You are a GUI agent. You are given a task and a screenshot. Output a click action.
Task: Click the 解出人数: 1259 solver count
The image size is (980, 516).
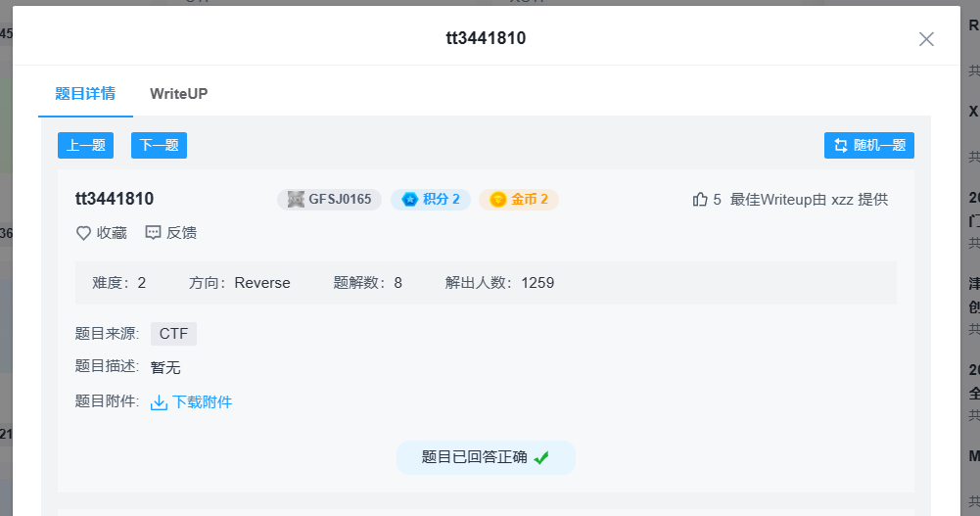tap(499, 283)
